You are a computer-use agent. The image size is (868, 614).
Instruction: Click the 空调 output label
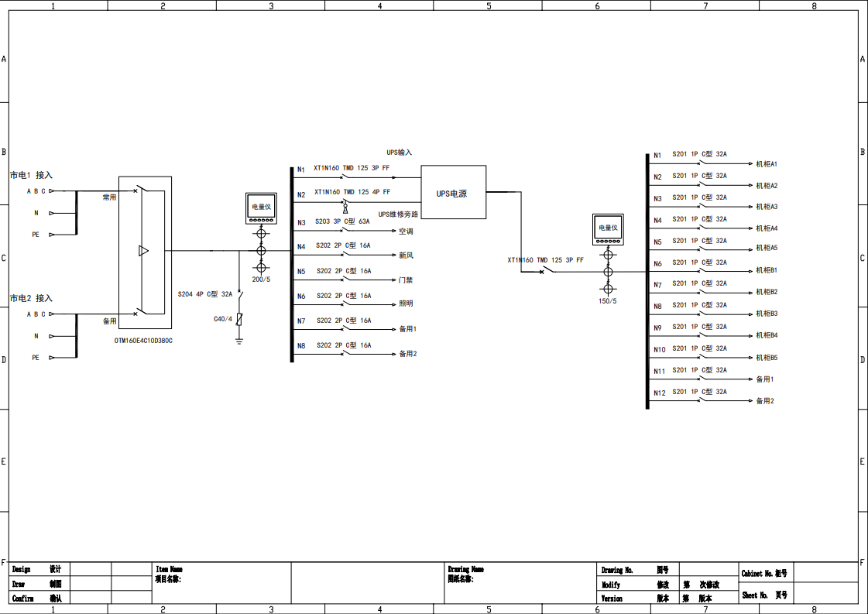click(406, 232)
